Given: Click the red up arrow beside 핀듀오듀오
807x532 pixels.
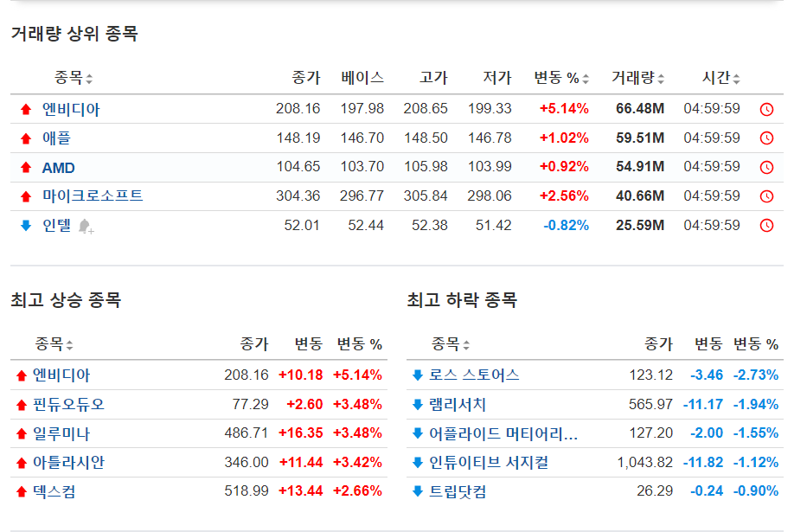Looking at the screenshot, I should coord(21,405).
